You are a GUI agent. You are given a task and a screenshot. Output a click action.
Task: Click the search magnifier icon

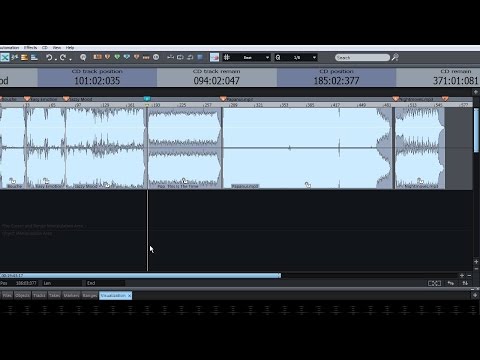coord(395,58)
